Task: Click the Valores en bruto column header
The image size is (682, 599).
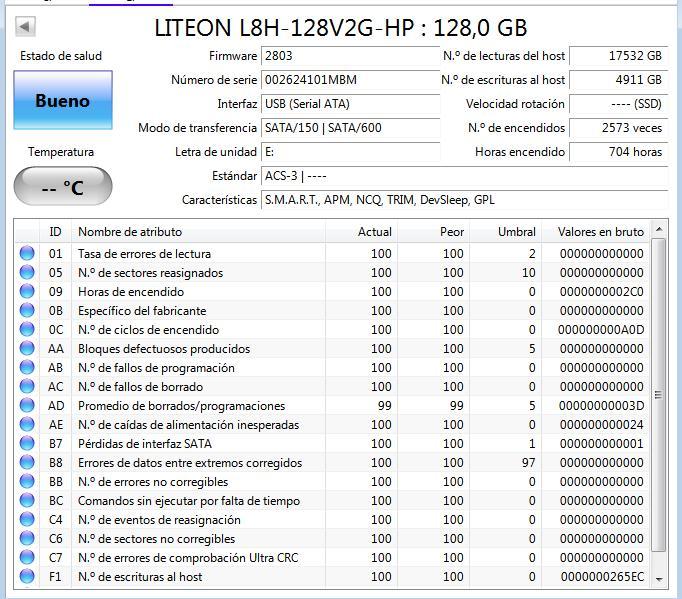Action: pyautogui.click(x=596, y=231)
